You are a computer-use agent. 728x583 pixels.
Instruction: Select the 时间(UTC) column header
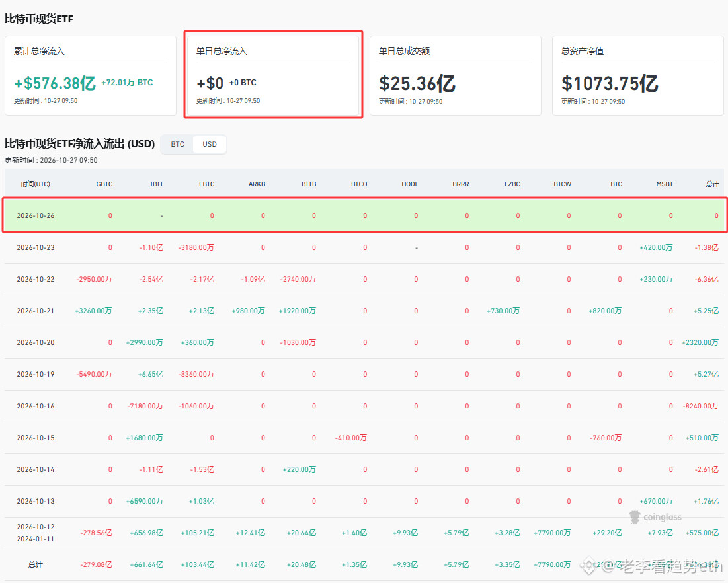click(35, 184)
